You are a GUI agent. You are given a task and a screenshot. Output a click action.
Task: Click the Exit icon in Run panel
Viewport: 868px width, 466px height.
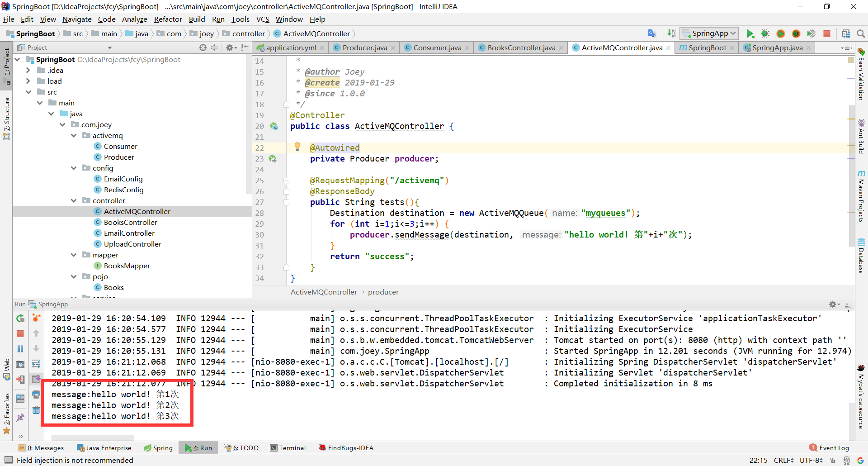20,380
